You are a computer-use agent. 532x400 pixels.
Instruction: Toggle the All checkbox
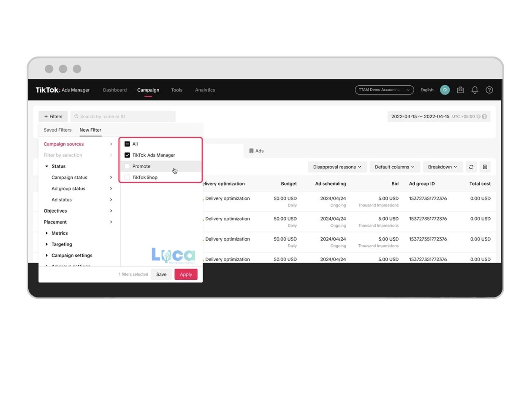point(127,144)
